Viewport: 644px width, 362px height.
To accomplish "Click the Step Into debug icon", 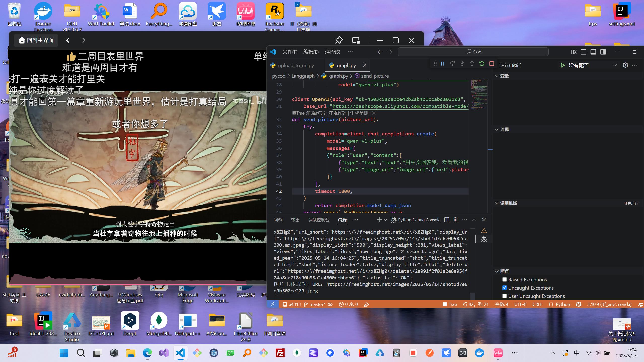I will [x=462, y=64].
